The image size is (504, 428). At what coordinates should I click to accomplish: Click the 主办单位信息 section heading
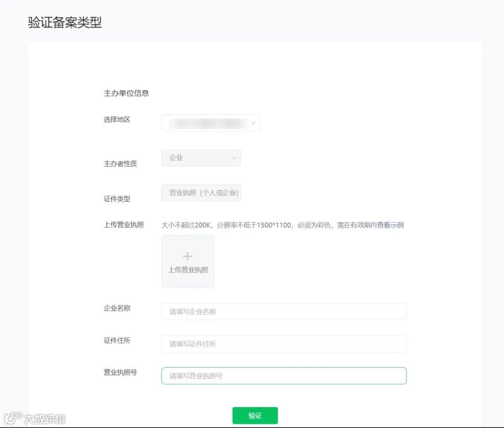[x=126, y=93]
